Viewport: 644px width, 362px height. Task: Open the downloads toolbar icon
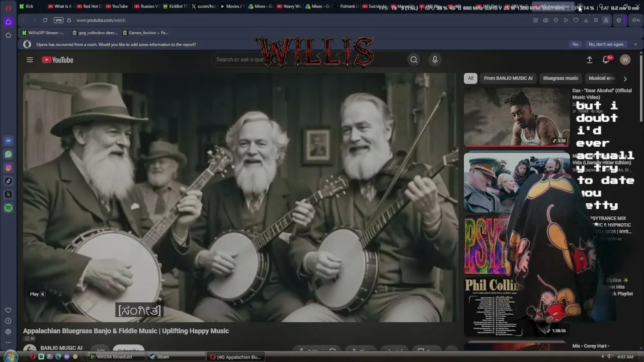click(586, 20)
